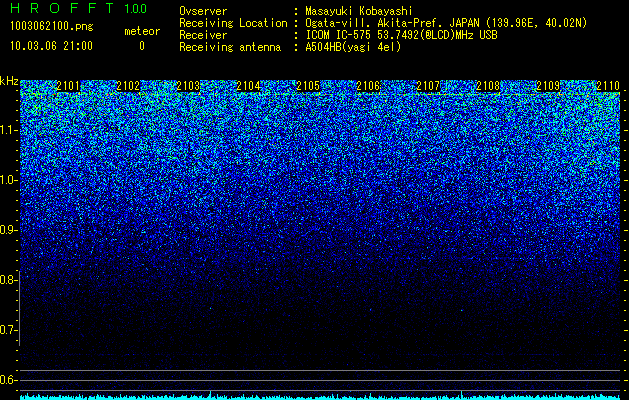Click the 2106 time marker
Image resolution: width=629 pixels, height=400 pixels.
(368, 86)
